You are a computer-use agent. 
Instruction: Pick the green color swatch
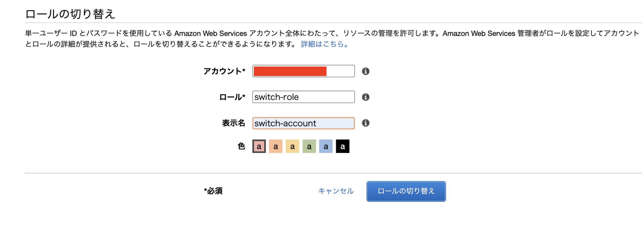[x=309, y=146]
